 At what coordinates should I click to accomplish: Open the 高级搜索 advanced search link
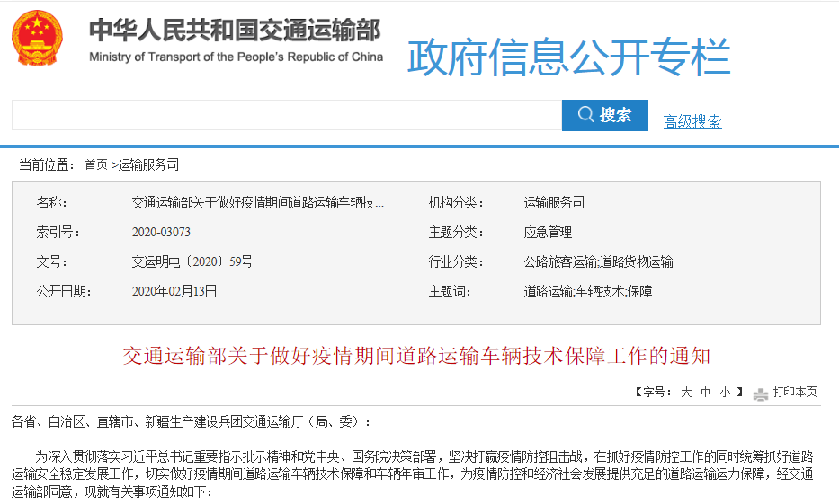692,122
